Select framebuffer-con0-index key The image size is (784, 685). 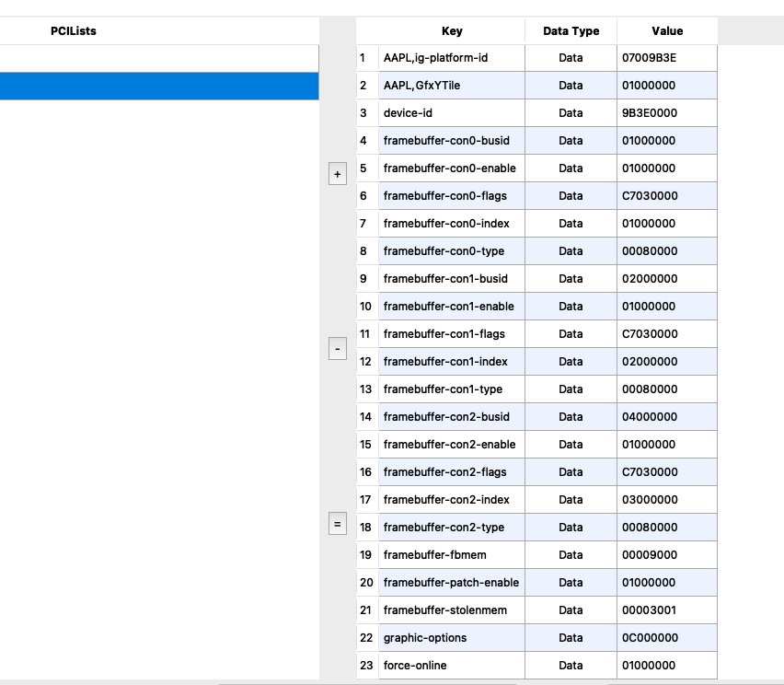452,224
